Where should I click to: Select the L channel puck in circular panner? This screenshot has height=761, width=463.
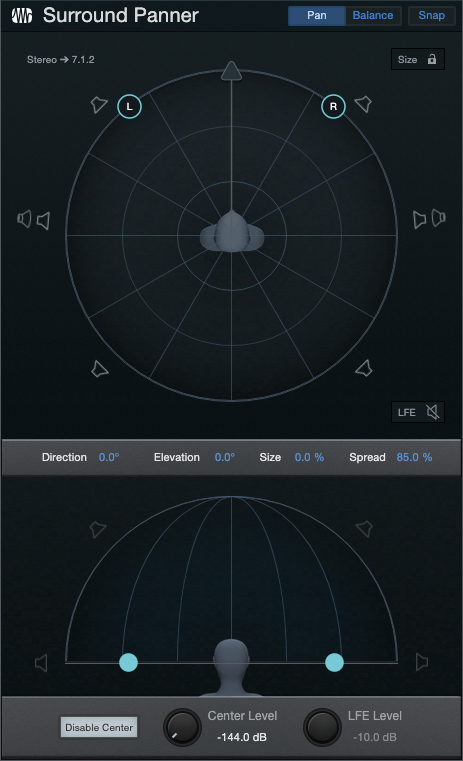pos(129,106)
